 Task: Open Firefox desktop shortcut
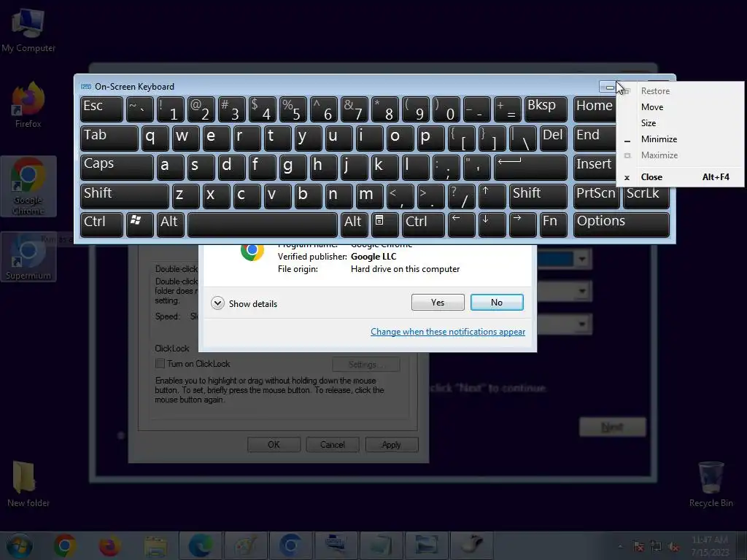point(28,105)
